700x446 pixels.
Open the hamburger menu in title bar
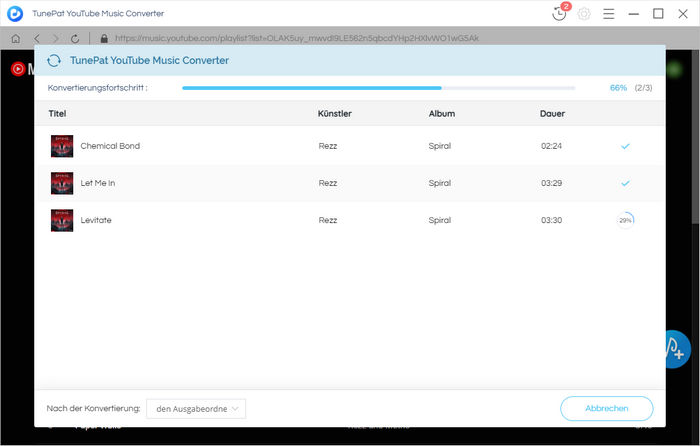tap(608, 14)
